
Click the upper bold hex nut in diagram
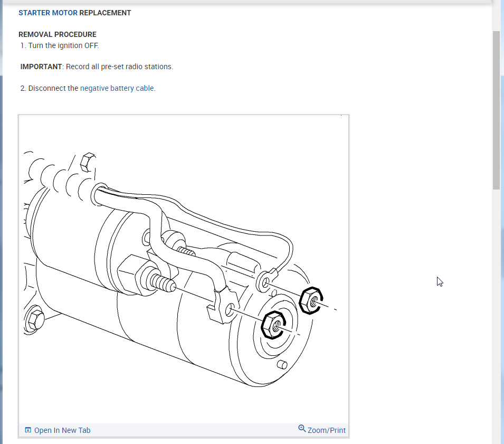310,301
